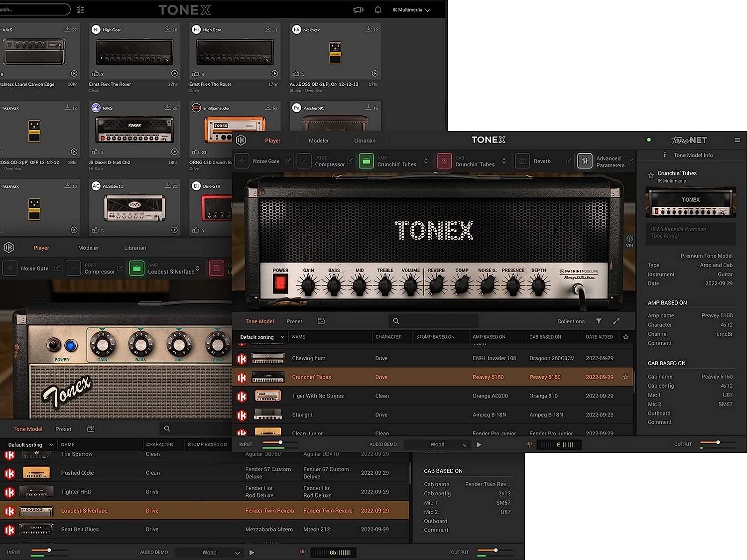The image size is (747, 560).
Task: Like the Ernst Fliek The Rover Drive card
Action: click(196, 73)
